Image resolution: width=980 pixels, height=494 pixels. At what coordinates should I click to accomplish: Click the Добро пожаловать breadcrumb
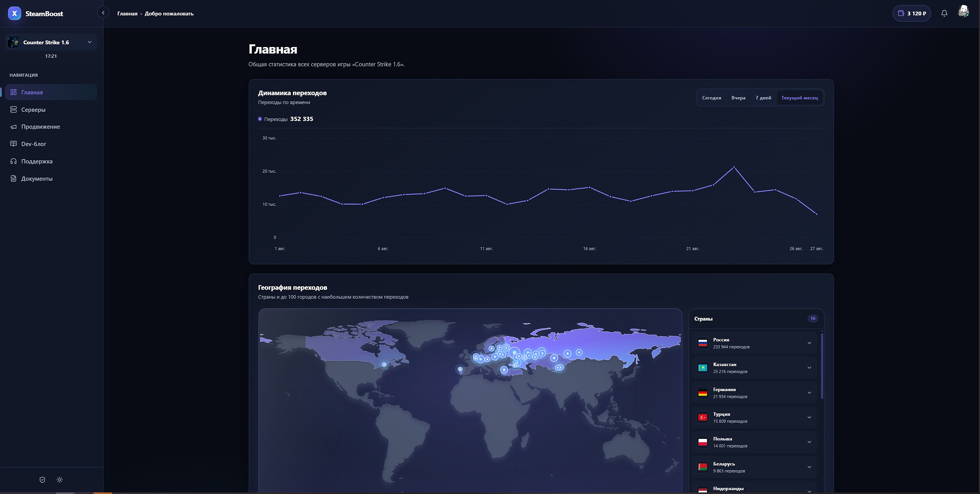[169, 13]
